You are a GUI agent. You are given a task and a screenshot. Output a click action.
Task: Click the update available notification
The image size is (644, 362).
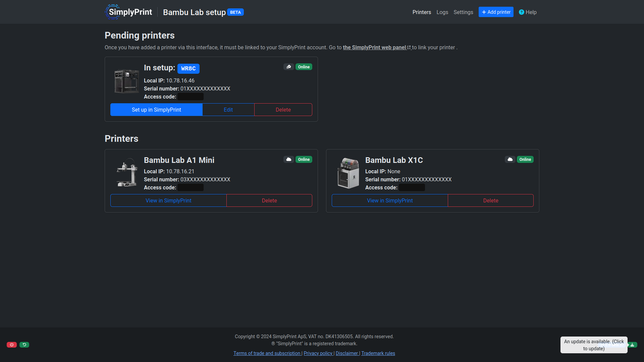coord(594,345)
